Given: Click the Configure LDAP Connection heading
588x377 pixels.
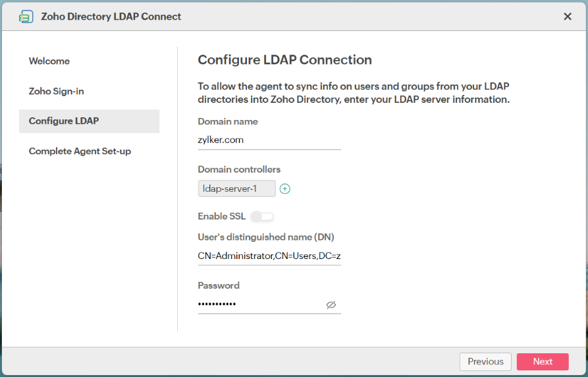Looking at the screenshot, I should coord(284,60).
